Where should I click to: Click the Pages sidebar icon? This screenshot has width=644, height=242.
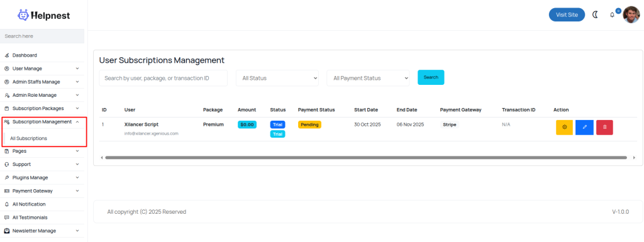coord(6,151)
